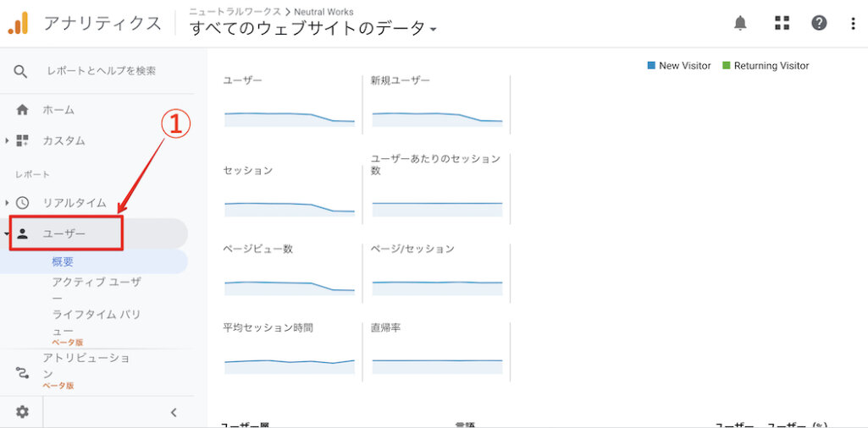Expand the カスタム section arrow

click(x=8, y=140)
